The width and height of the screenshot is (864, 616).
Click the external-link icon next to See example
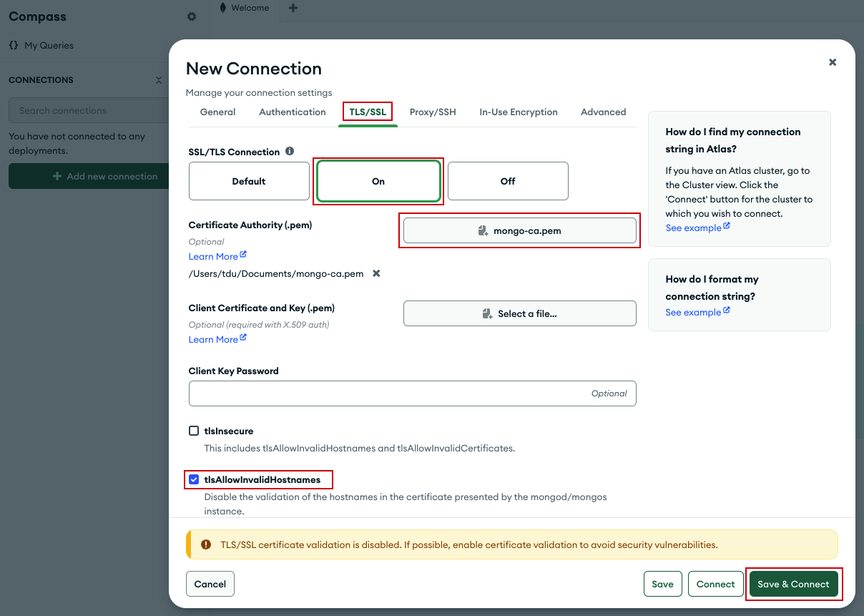coord(727,227)
